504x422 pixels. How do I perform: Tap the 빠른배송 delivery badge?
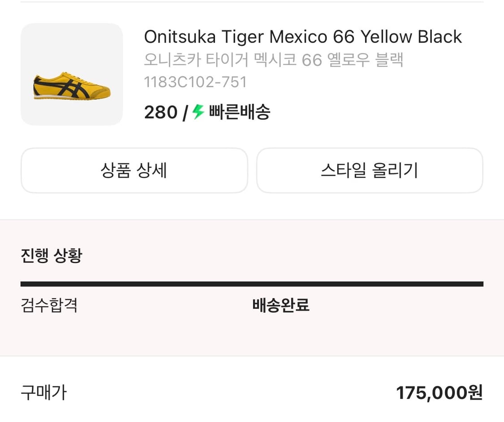(238, 113)
